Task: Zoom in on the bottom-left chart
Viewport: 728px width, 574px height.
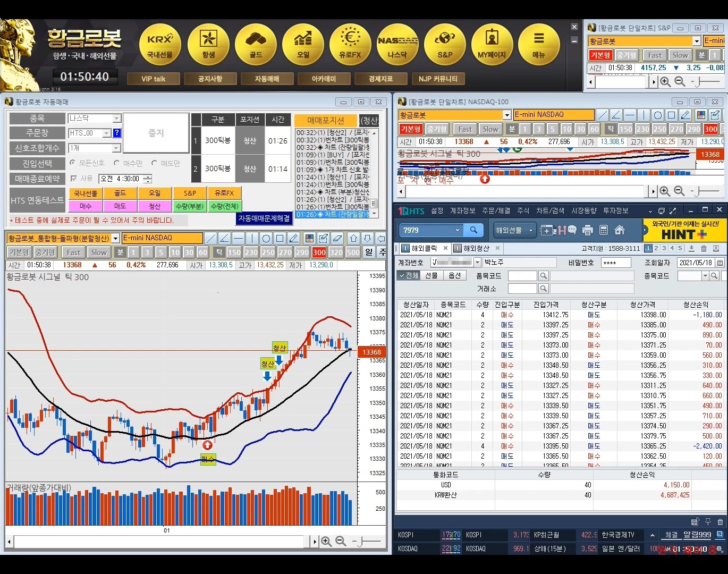Action: pyautogui.click(x=326, y=541)
